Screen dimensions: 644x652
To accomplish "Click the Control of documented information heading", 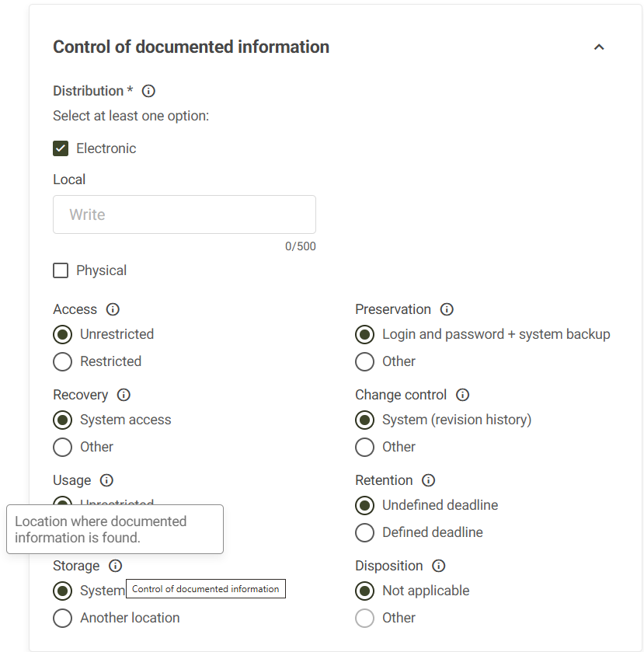I will point(191,47).
